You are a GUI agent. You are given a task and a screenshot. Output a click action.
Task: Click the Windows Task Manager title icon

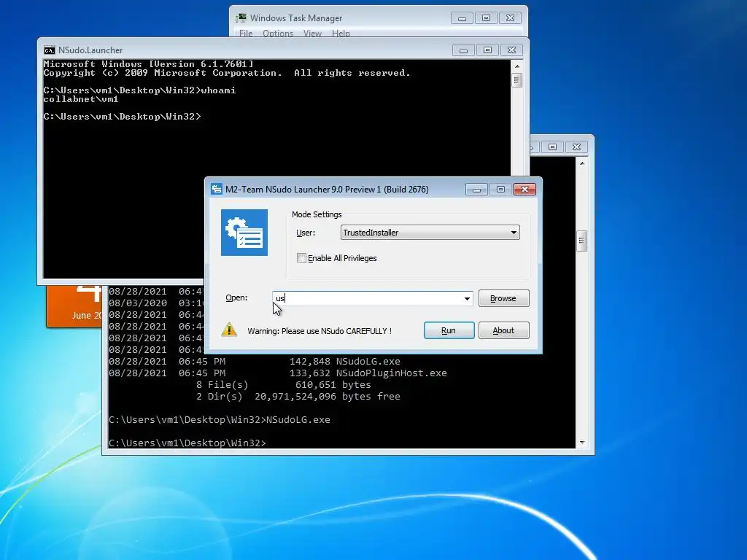click(x=241, y=18)
